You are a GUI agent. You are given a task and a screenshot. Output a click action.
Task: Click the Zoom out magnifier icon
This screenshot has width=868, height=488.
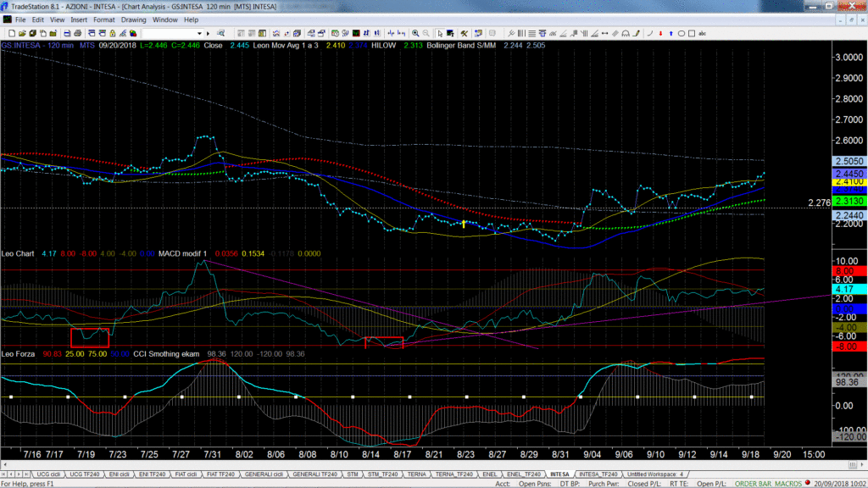click(426, 33)
